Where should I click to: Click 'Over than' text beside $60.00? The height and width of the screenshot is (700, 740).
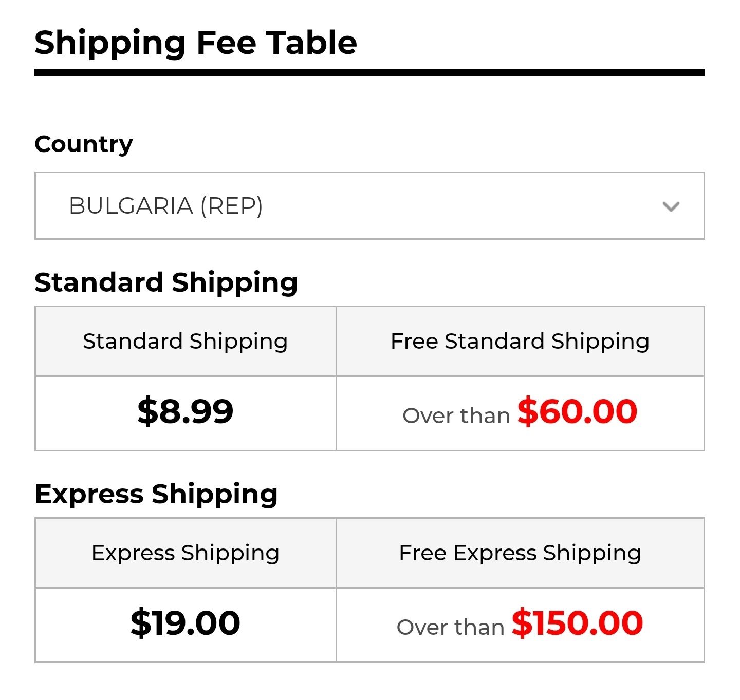(456, 415)
